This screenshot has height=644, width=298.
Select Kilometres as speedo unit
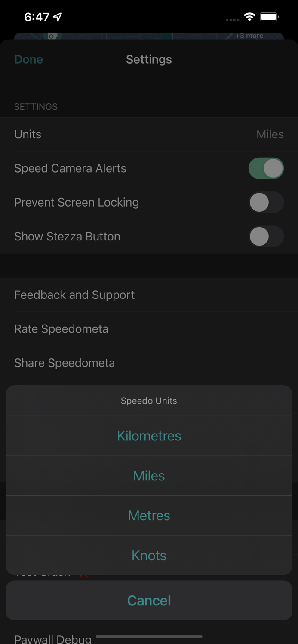coord(149,435)
